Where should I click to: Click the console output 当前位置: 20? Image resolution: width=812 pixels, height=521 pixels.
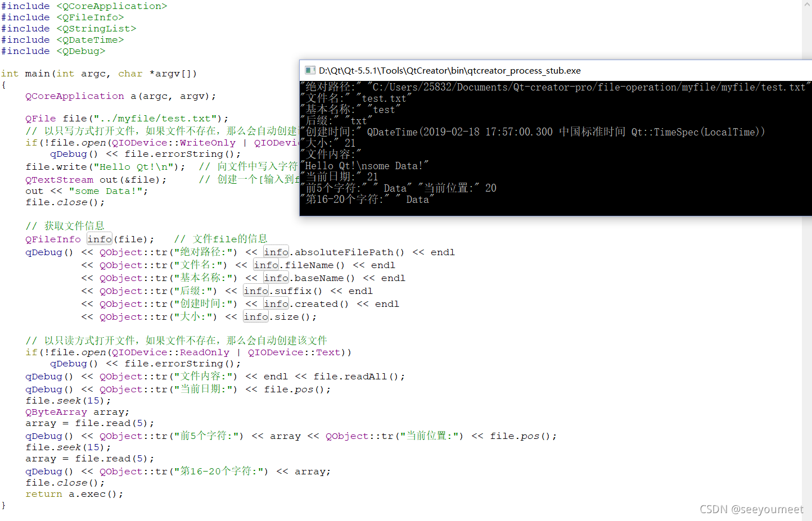point(457,188)
